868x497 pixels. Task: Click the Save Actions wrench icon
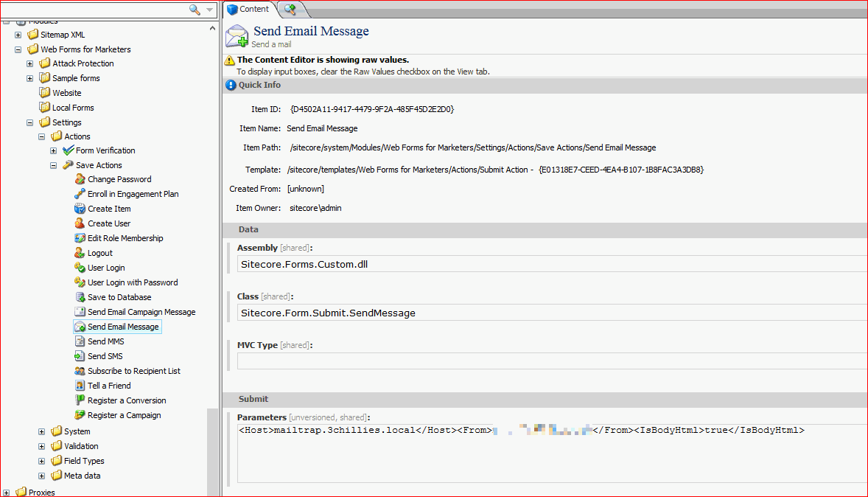(x=68, y=164)
